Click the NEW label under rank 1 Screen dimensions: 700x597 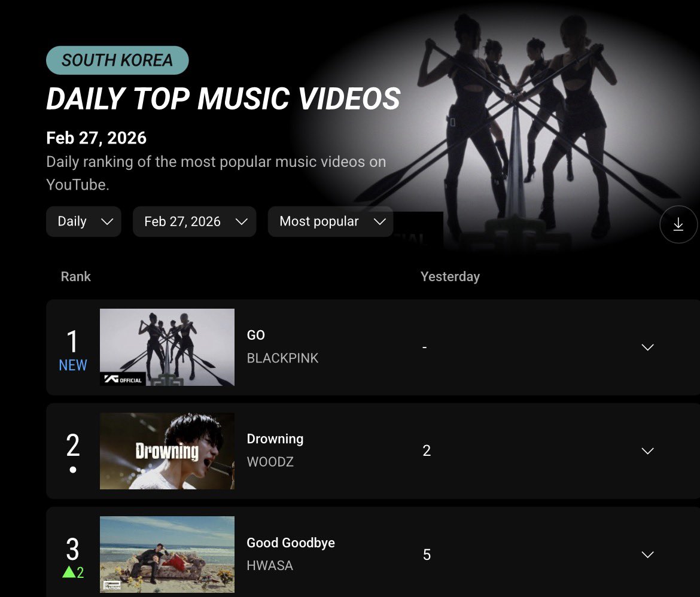pos(73,365)
